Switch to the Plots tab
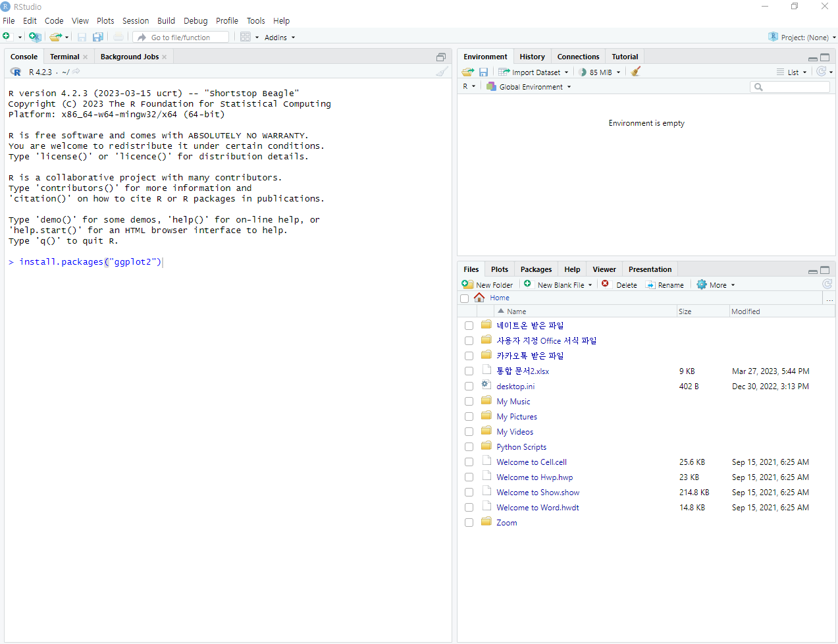 pyautogui.click(x=499, y=269)
